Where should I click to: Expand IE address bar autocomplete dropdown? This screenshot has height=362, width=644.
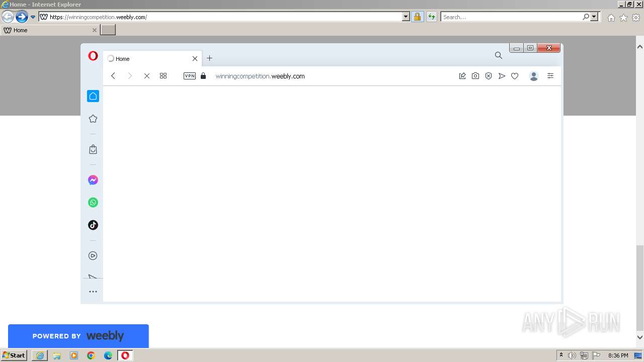(x=406, y=17)
